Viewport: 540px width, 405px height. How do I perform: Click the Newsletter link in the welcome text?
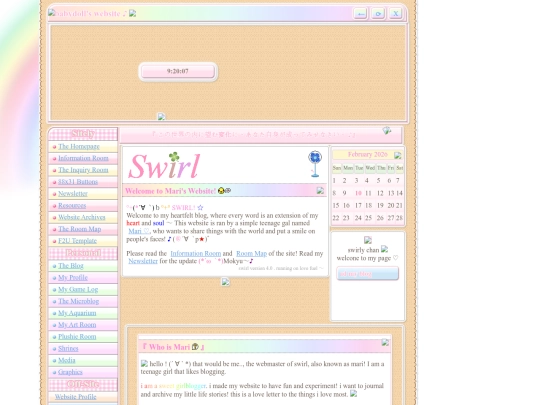point(143,261)
